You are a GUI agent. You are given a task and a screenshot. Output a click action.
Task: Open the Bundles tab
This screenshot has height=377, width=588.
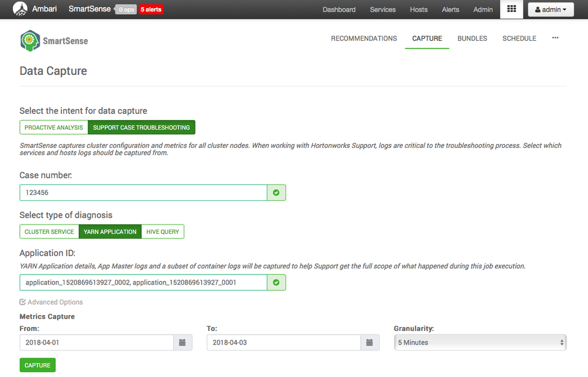[472, 38]
